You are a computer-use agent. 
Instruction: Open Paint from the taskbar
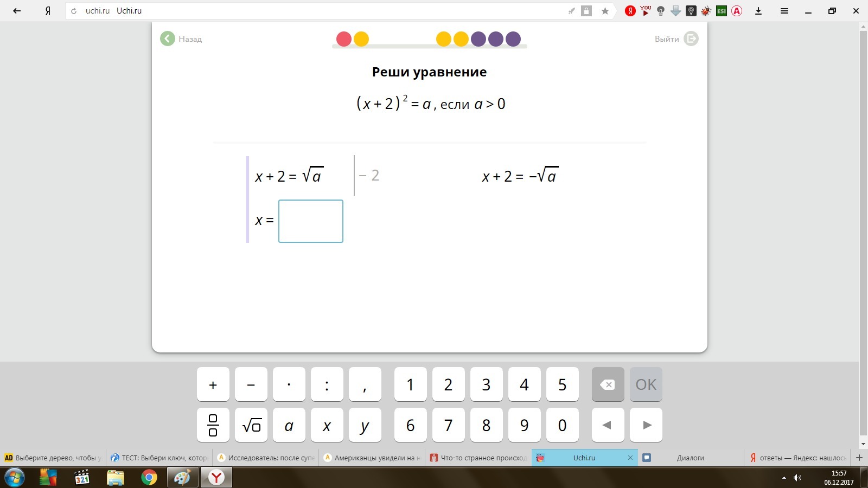[182, 478]
